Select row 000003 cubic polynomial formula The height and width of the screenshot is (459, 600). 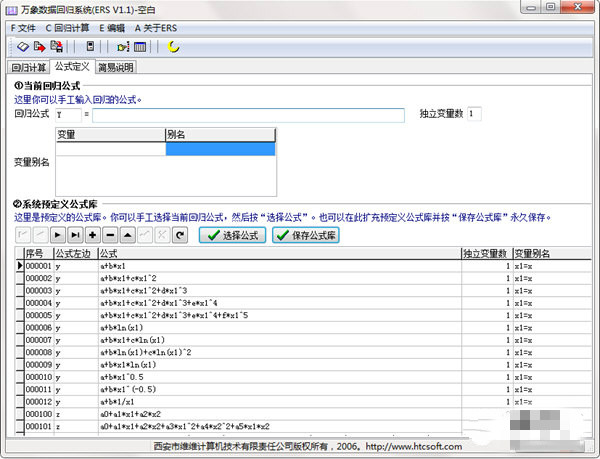(x=304, y=291)
